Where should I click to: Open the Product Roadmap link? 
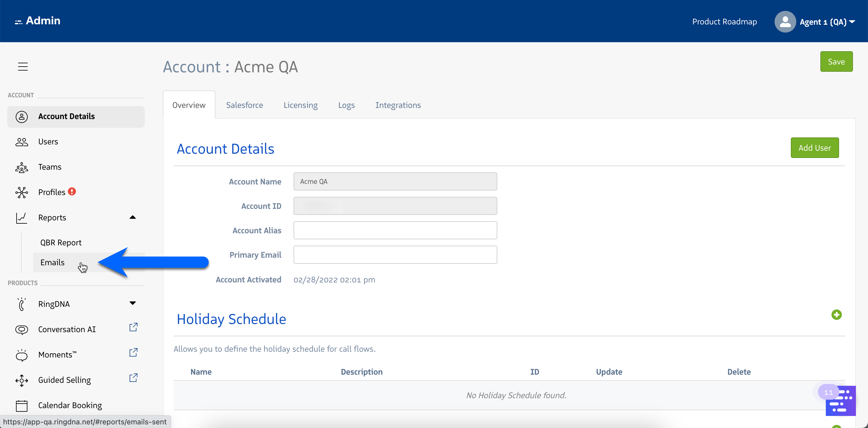coord(725,22)
